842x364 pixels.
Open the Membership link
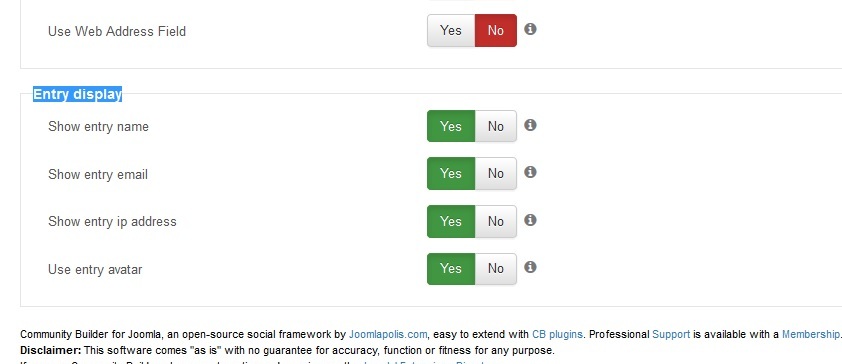(810, 334)
